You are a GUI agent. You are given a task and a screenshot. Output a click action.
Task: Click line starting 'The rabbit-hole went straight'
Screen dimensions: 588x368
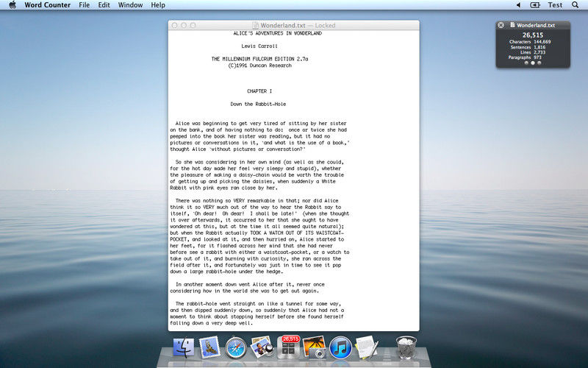pos(258,303)
